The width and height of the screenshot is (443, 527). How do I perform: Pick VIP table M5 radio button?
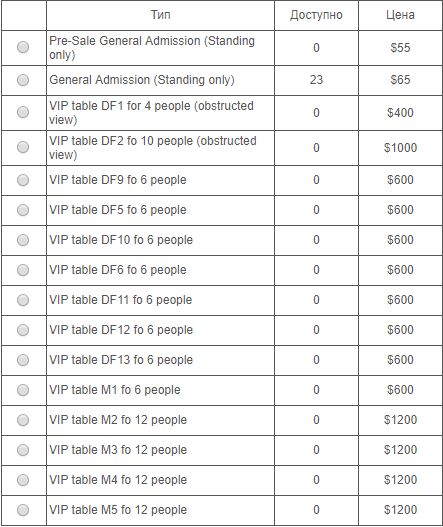[x=23, y=510]
